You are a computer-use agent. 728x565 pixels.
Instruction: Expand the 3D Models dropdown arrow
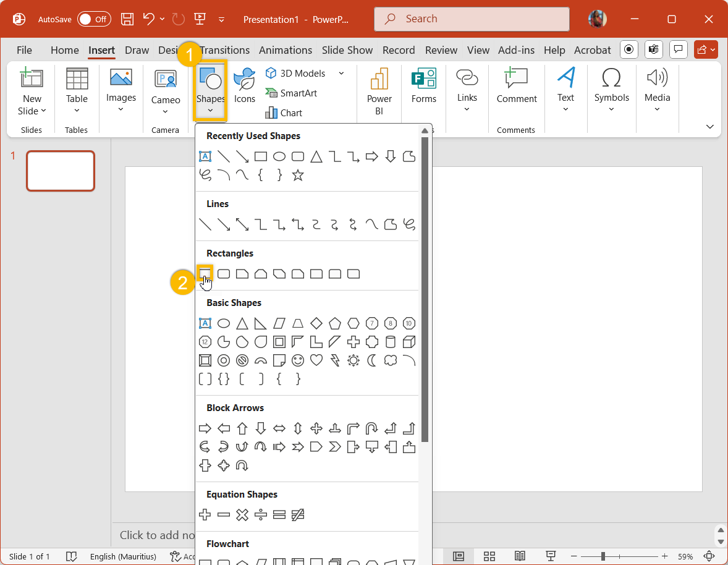point(341,74)
